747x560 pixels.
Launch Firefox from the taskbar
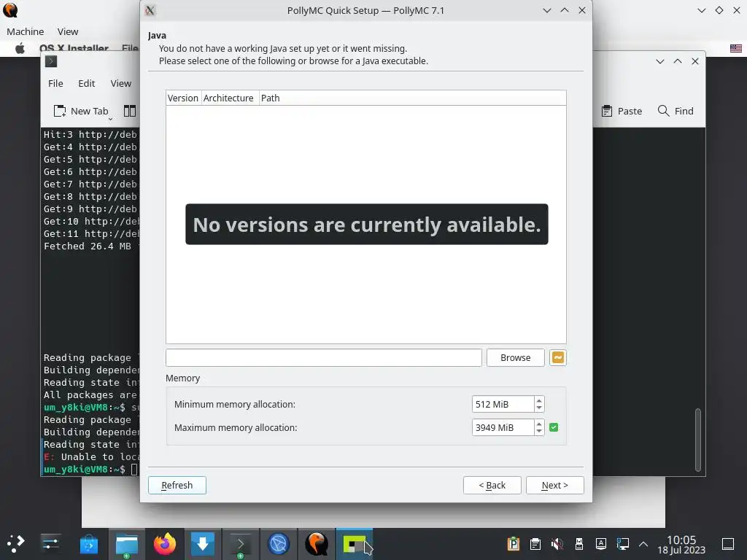click(165, 544)
